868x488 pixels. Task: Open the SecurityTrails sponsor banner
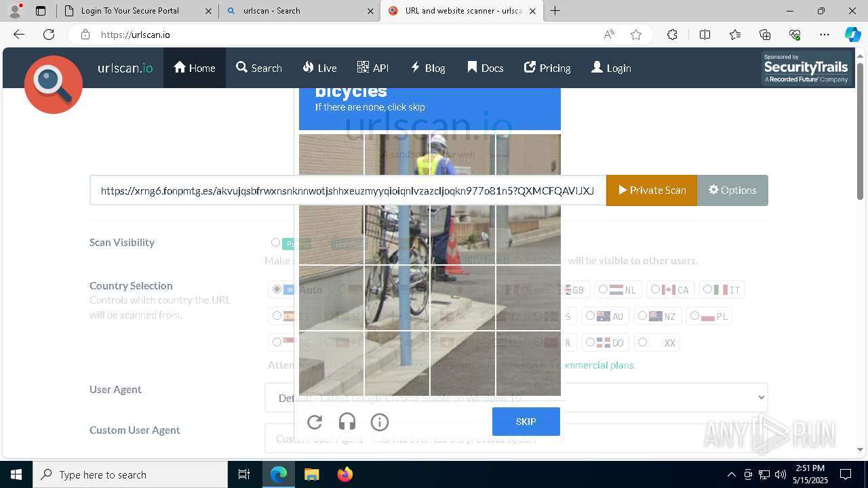pos(806,68)
